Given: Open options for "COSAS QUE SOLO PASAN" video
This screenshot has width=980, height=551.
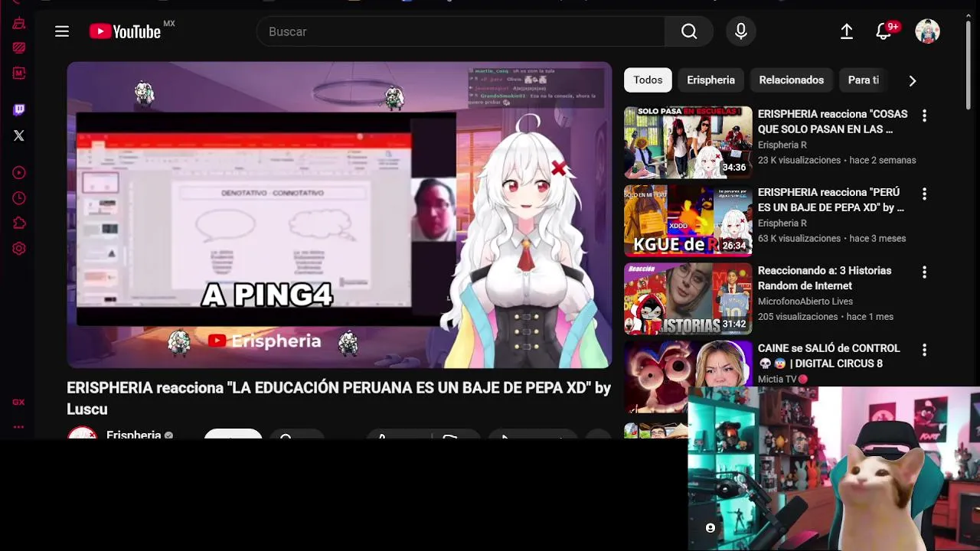Looking at the screenshot, I should [x=924, y=116].
